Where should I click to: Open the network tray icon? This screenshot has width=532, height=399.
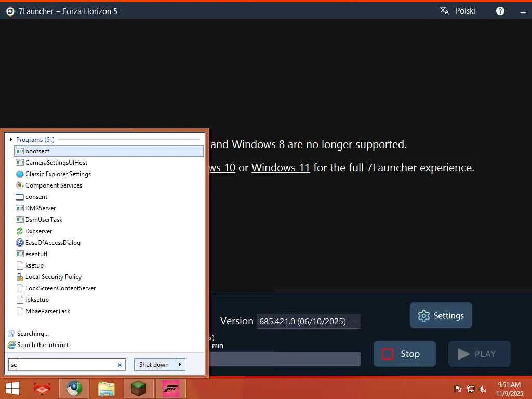(471, 389)
